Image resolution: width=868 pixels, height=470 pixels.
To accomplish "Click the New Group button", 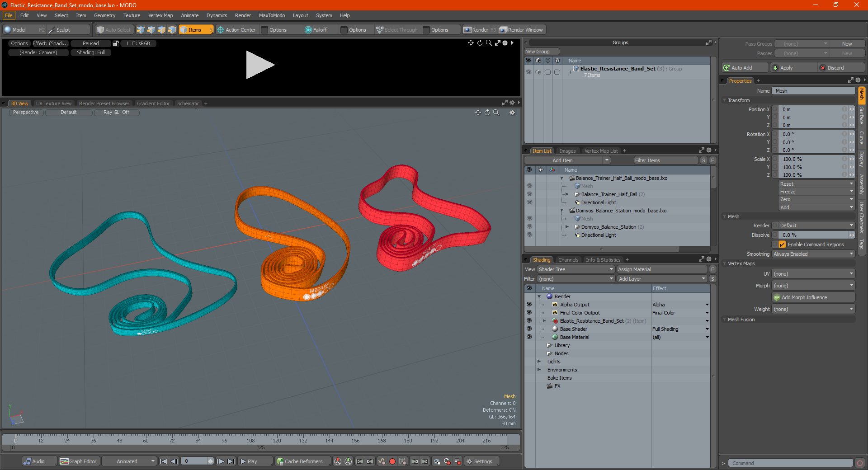I will pos(542,52).
